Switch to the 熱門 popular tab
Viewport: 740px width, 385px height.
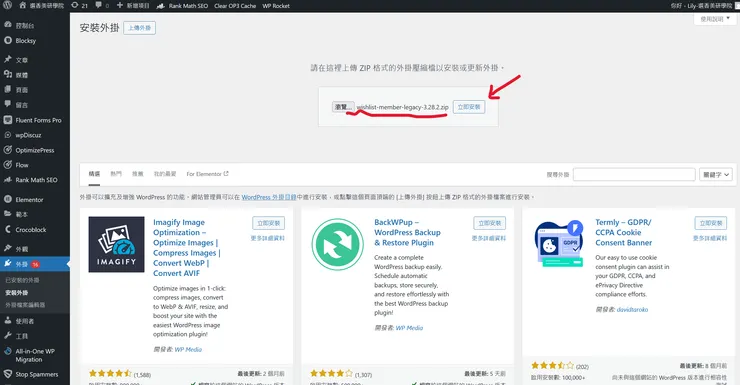point(116,174)
